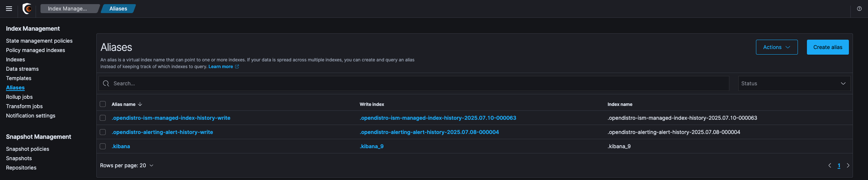Viewport: 868px width, 180px height.
Task: Change the Rows per page setting
Action: [127, 165]
